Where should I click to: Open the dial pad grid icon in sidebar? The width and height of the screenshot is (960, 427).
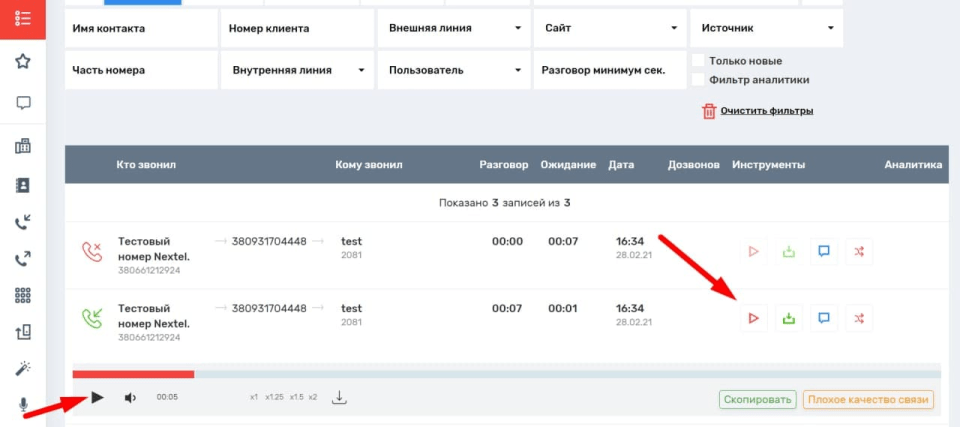(x=23, y=296)
